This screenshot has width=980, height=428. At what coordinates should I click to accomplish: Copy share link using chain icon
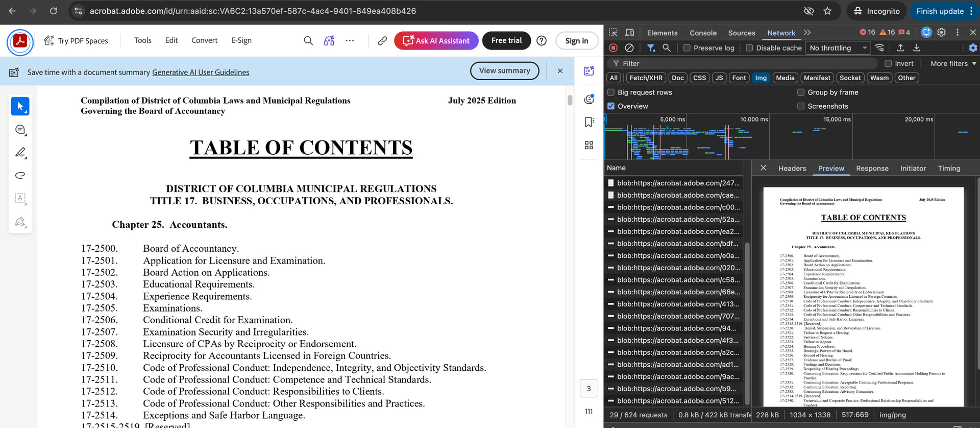382,41
